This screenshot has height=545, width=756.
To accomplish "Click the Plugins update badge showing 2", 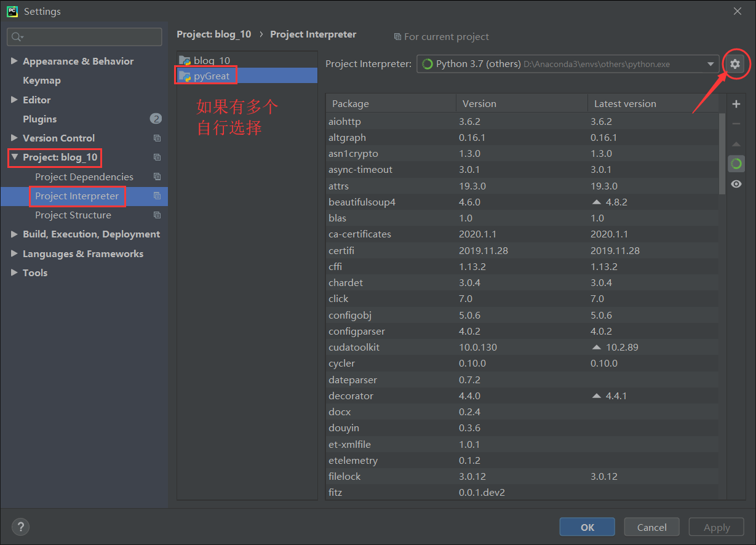I will click(x=156, y=119).
